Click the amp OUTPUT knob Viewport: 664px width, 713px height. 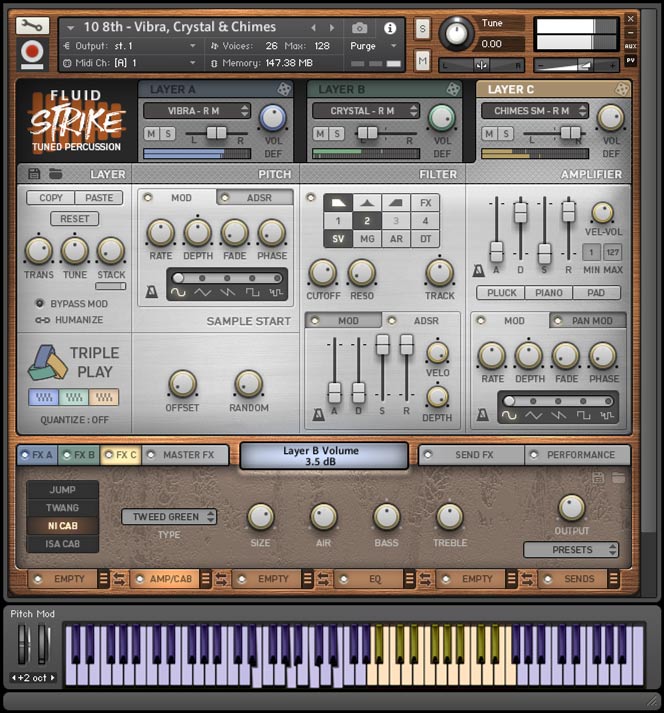pyautogui.click(x=571, y=508)
